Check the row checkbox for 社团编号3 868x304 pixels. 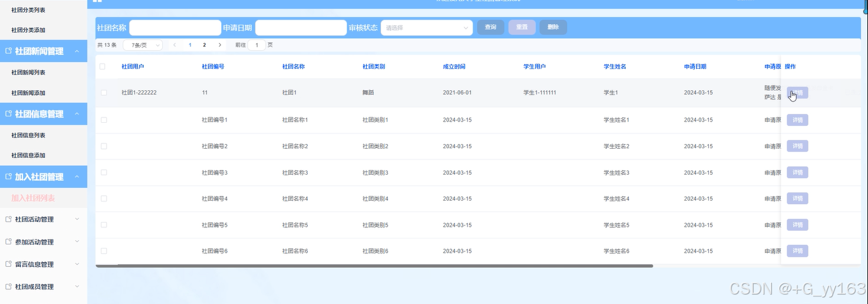(104, 172)
